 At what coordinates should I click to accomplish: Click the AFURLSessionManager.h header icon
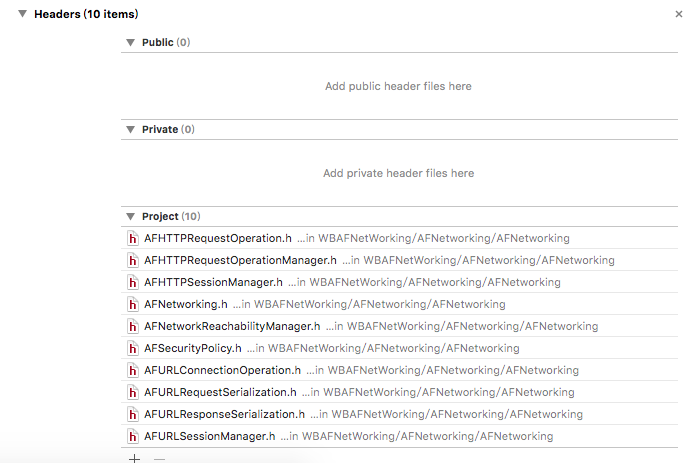click(133, 436)
